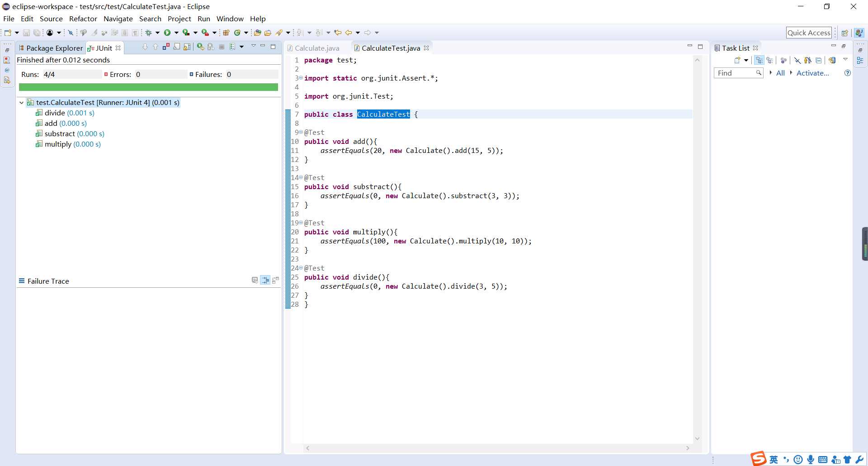The height and width of the screenshot is (466, 868).
Task: Click Previous Failed Test up arrow
Action: tap(156, 47)
